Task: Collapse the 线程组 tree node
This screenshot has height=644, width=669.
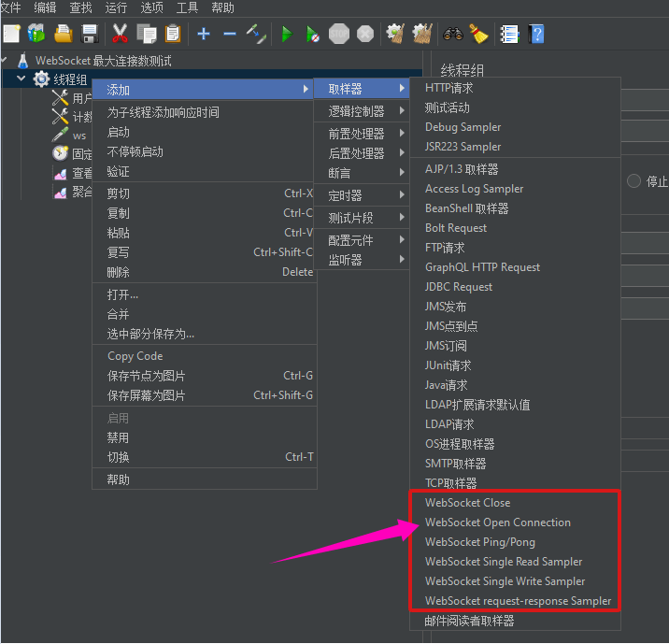Action: tap(21, 79)
